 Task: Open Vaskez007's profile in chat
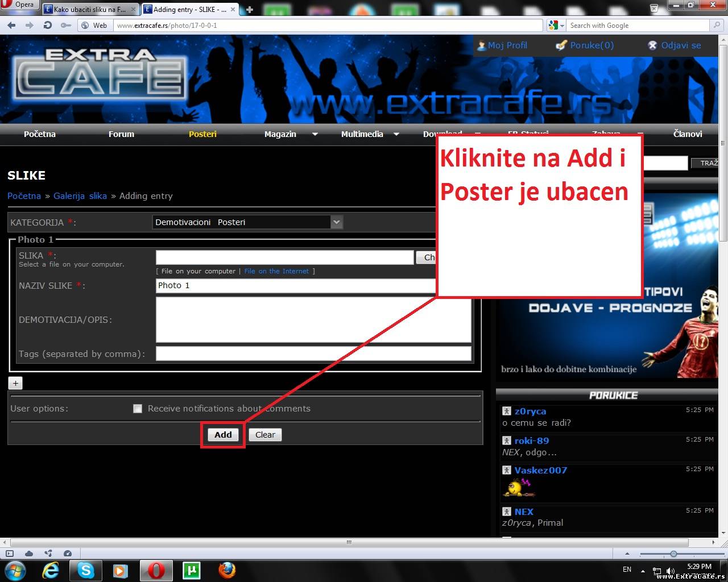(541, 471)
